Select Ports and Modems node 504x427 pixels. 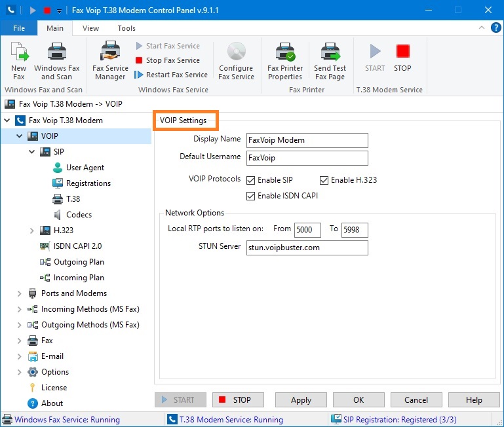74,293
